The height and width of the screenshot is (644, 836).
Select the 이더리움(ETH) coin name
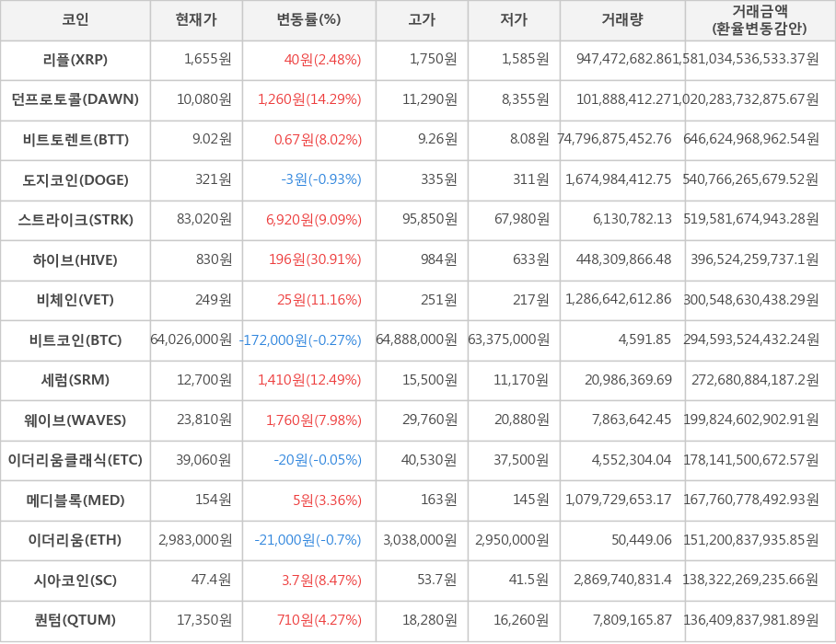coord(75,540)
